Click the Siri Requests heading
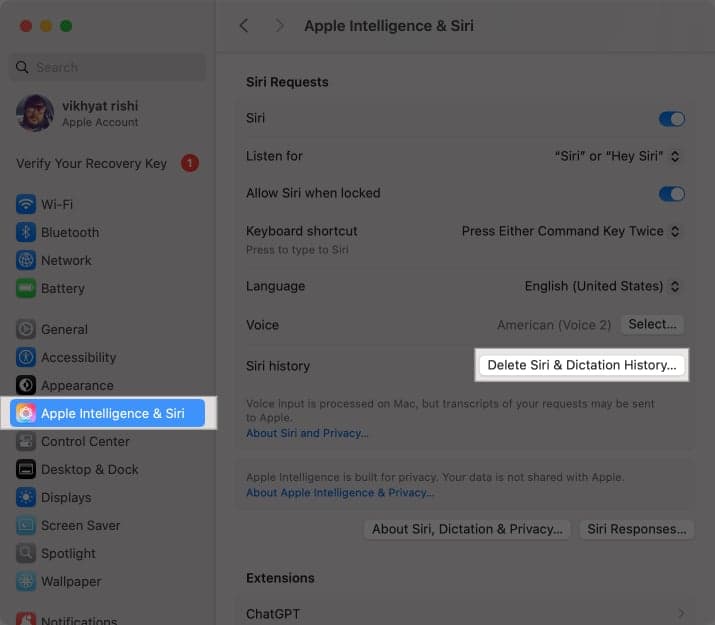715x625 pixels. click(287, 82)
